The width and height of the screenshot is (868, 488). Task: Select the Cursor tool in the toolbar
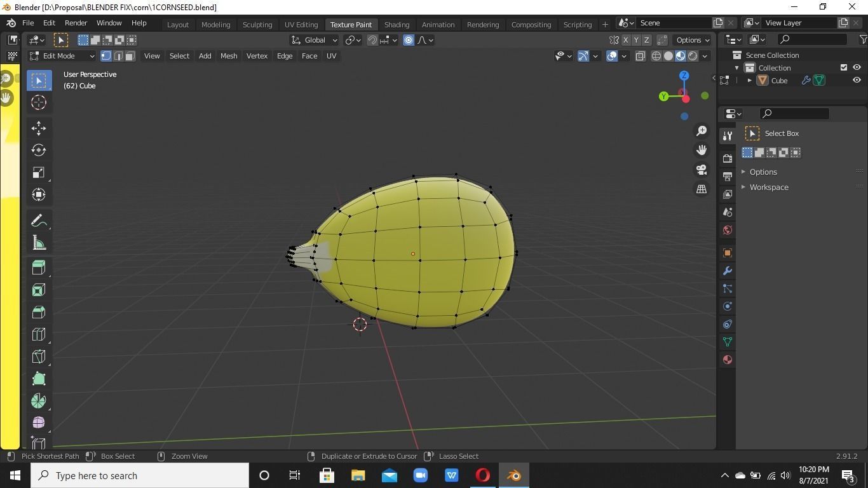[x=39, y=102]
